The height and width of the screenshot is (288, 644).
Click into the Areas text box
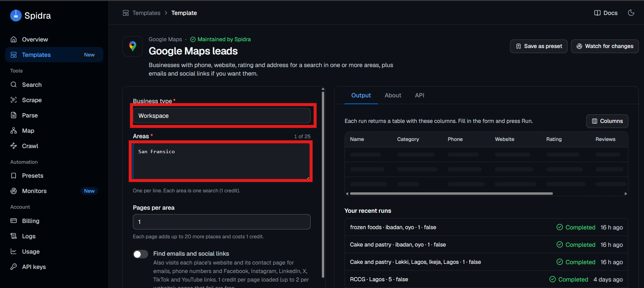click(222, 161)
